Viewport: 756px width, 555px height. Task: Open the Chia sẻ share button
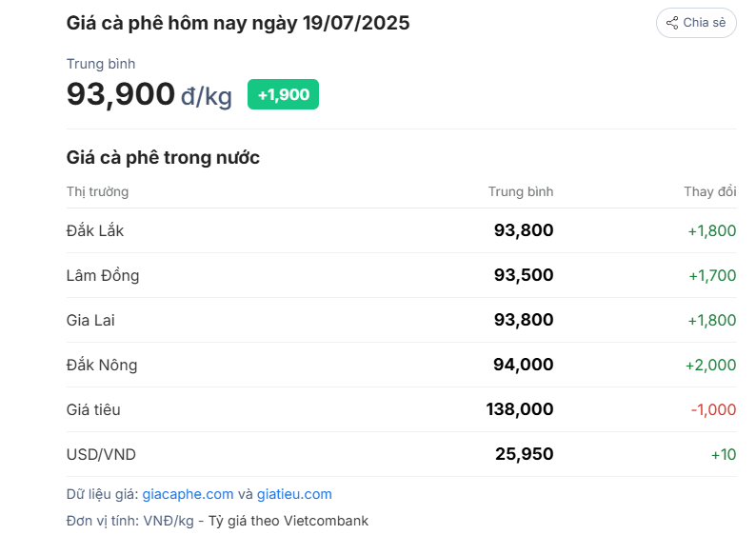click(x=696, y=23)
